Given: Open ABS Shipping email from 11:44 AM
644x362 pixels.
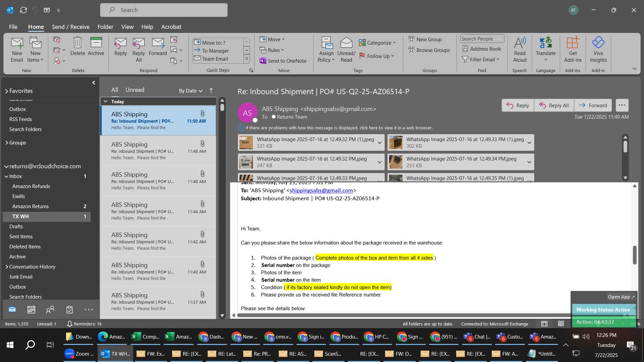Looking at the screenshot, I should tap(158, 211).
